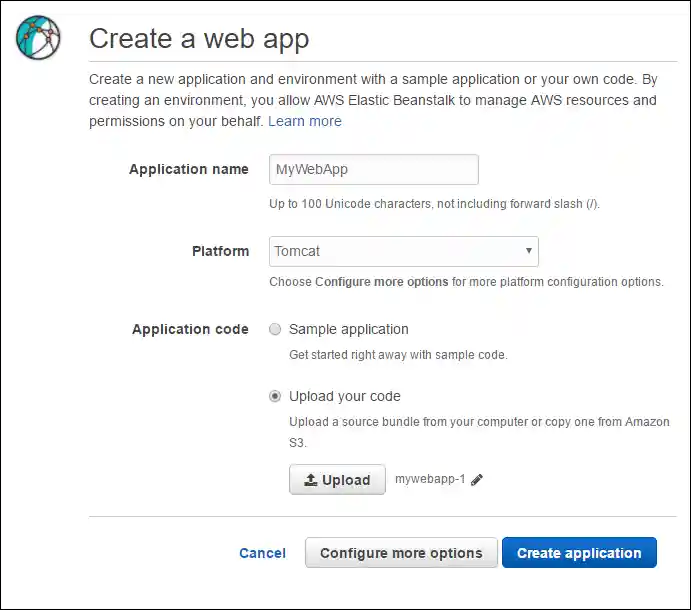The width and height of the screenshot is (691, 610).
Task: Click the Cancel link
Action: (262, 553)
